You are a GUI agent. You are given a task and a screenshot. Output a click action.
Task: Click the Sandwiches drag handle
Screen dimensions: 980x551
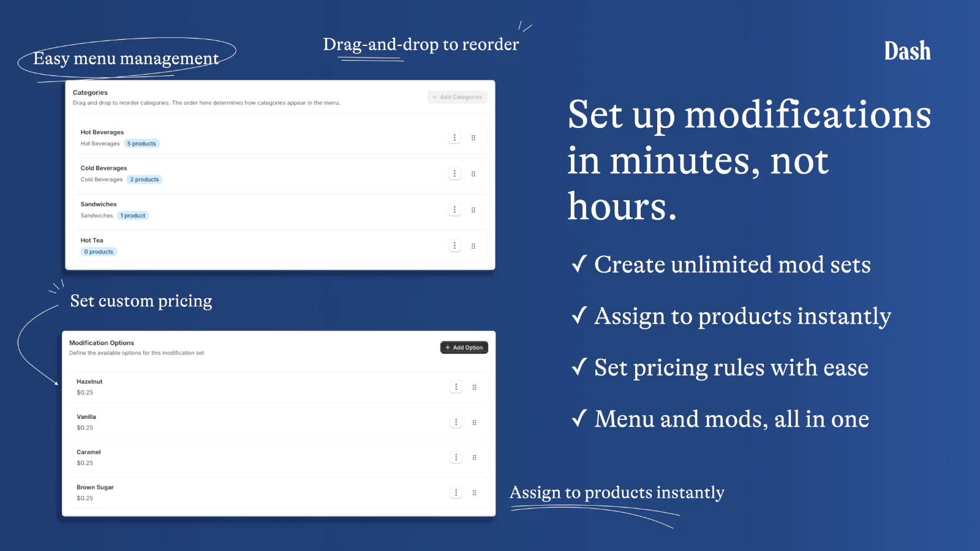[x=473, y=210]
